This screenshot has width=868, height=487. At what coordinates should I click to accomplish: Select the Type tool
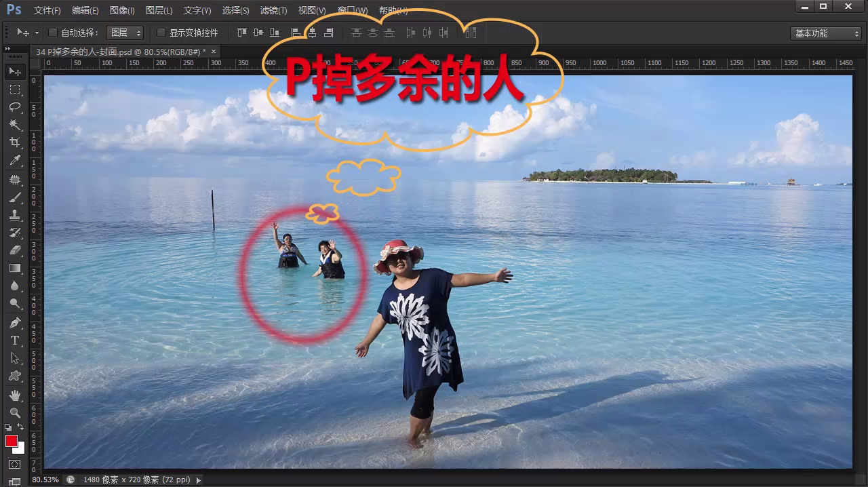(x=15, y=340)
